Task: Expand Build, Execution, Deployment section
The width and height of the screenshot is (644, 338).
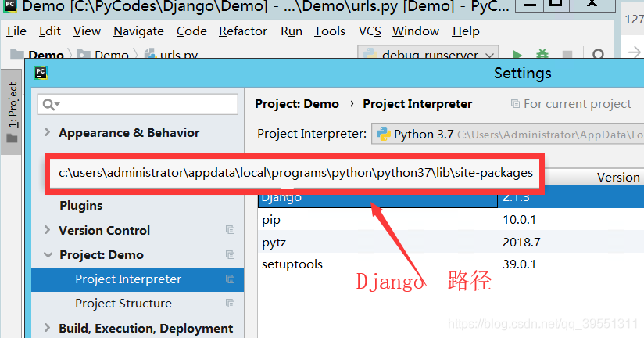Action: (47, 328)
